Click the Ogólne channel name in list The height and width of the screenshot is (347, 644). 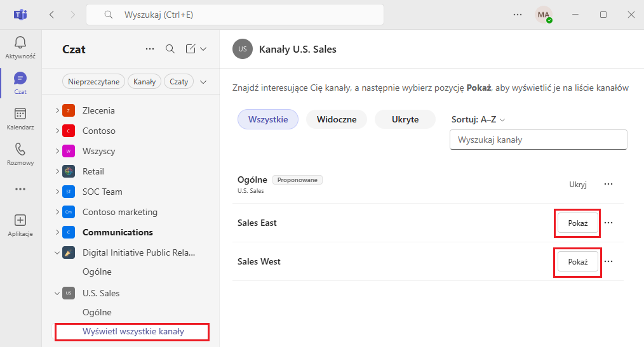pyautogui.click(x=252, y=180)
